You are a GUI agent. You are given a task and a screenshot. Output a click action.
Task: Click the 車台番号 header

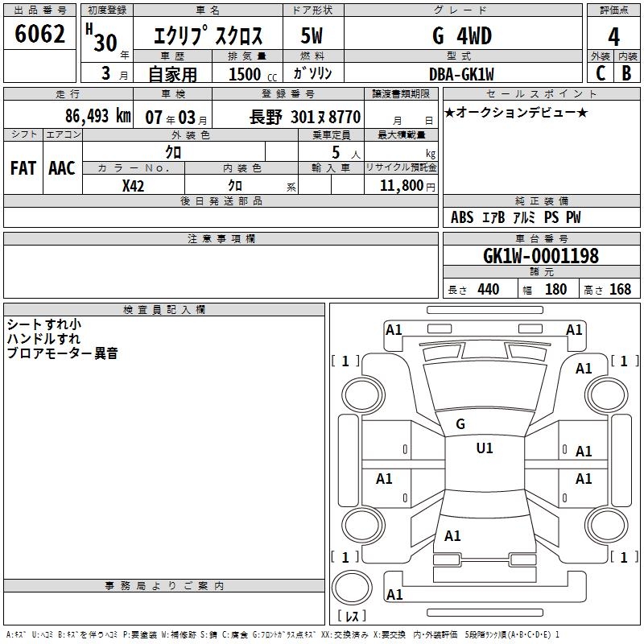(541, 238)
